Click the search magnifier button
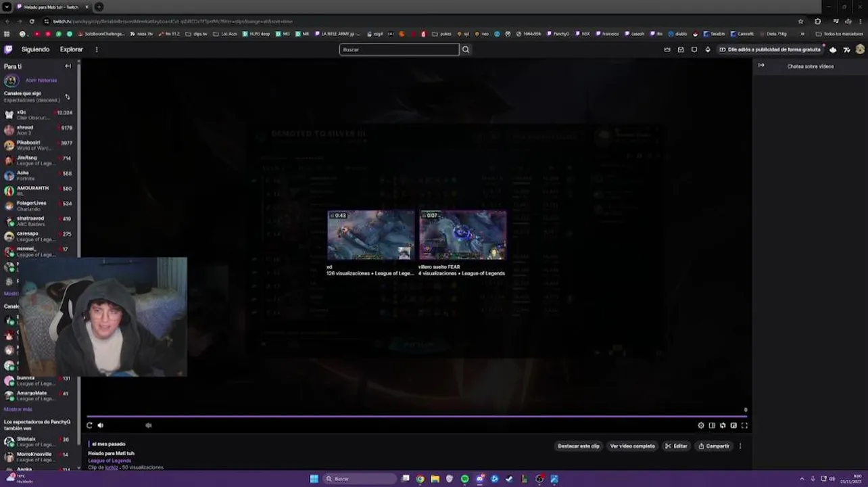The height and width of the screenshot is (487, 868). pos(466,49)
